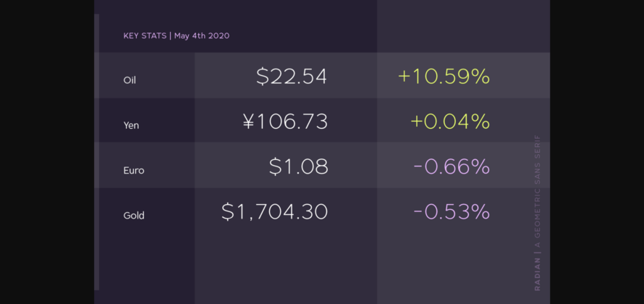Select the Gold row label
The height and width of the screenshot is (304, 644).
click(133, 215)
